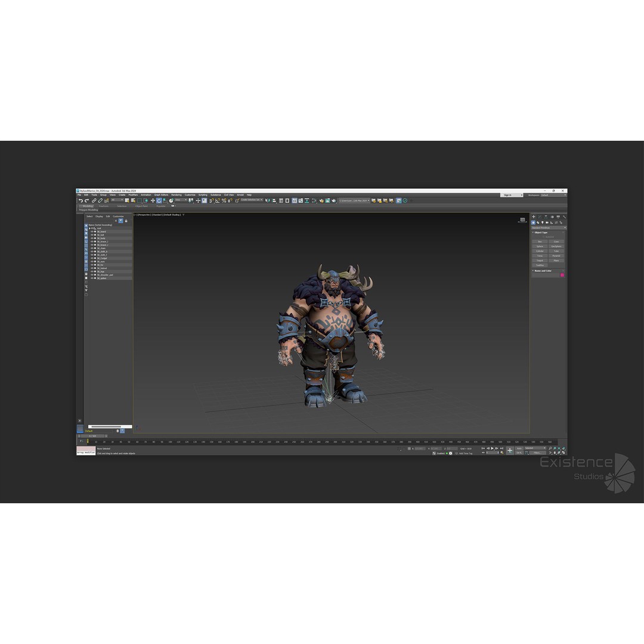The image size is (644, 644).
Task: Toggle the 3D Snaps icon
Action: coord(212,200)
